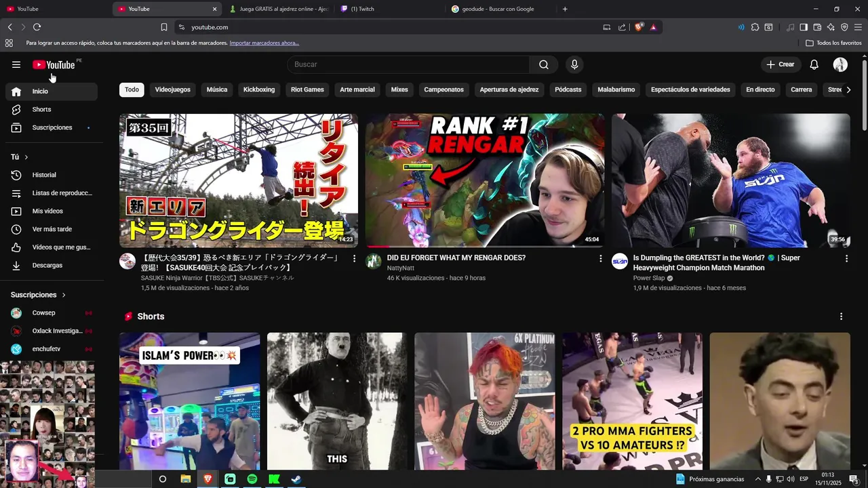The image size is (868, 488).
Task: Open enchufetv subscription channel
Action: coord(52,349)
